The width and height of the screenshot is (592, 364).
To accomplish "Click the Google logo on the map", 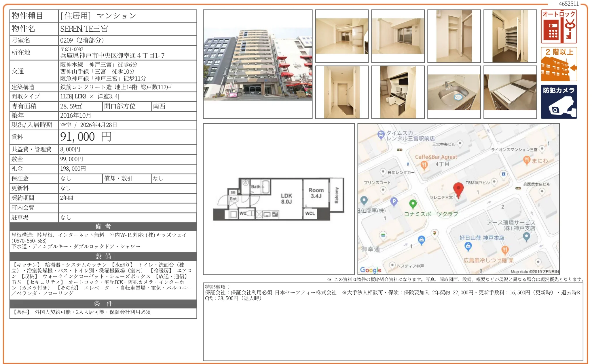I will point(370,270).
